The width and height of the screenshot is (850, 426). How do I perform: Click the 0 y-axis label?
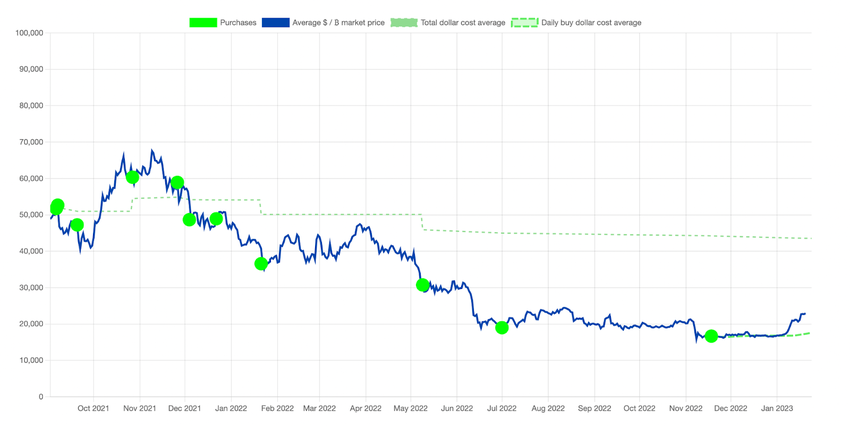(x=41, y=397)
